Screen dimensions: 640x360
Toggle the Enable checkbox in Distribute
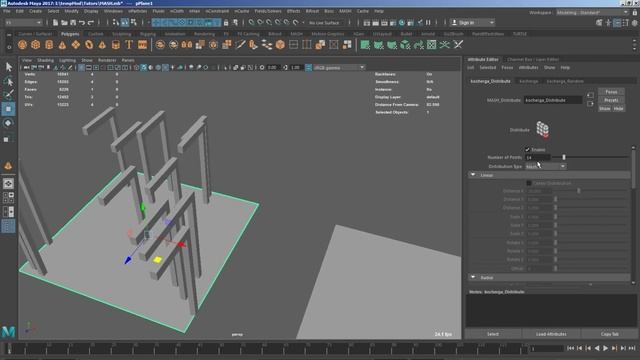coord(527,150)
